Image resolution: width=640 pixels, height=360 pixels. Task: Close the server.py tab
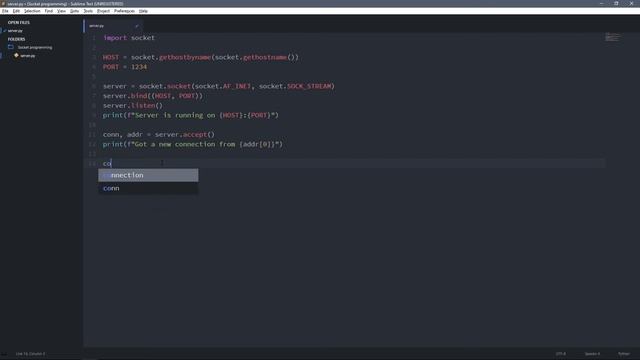pos(137,26)
